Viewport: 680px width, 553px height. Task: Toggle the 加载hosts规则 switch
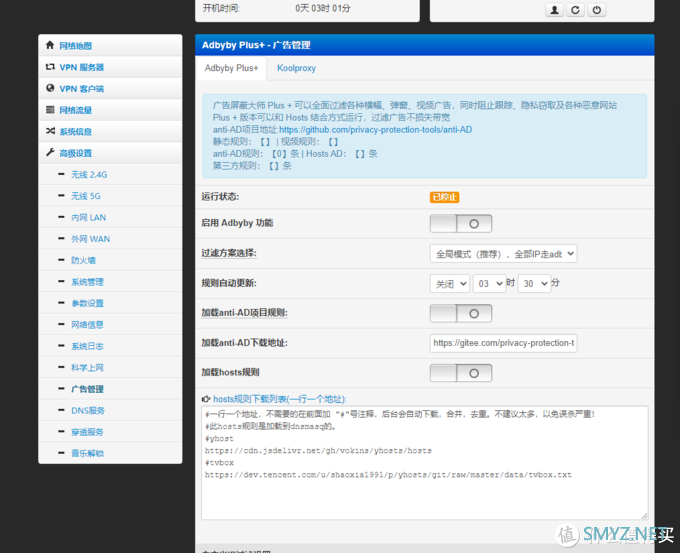coord(461,373)
